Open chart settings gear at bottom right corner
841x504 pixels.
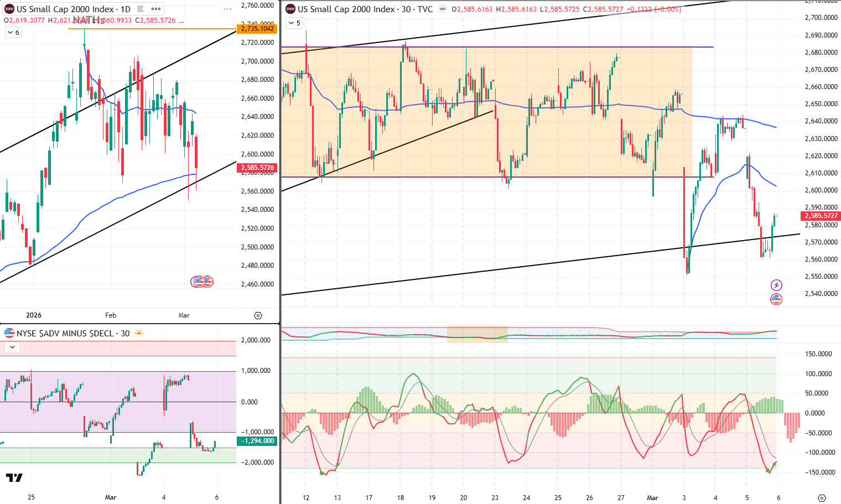(x=822, y=497)
